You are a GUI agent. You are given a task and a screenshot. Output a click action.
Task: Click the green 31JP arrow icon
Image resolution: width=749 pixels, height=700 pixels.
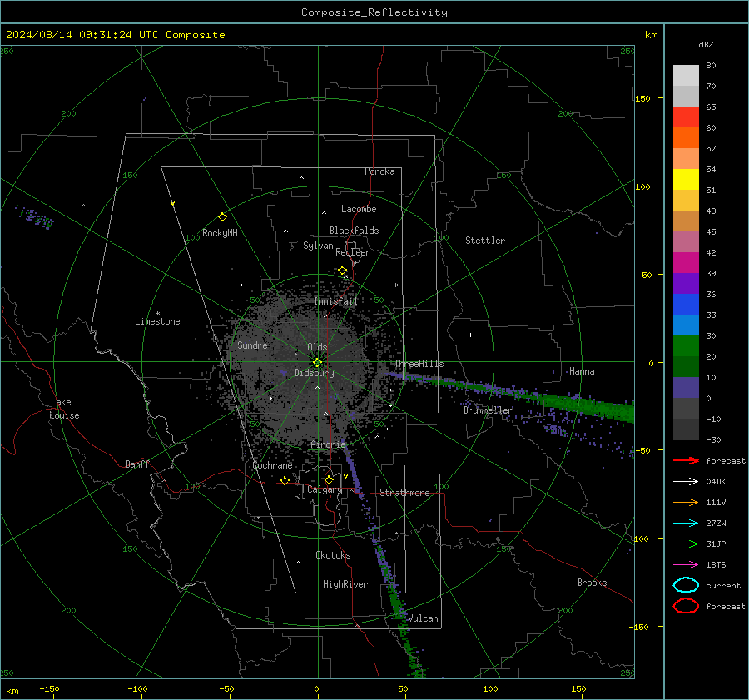686,544
